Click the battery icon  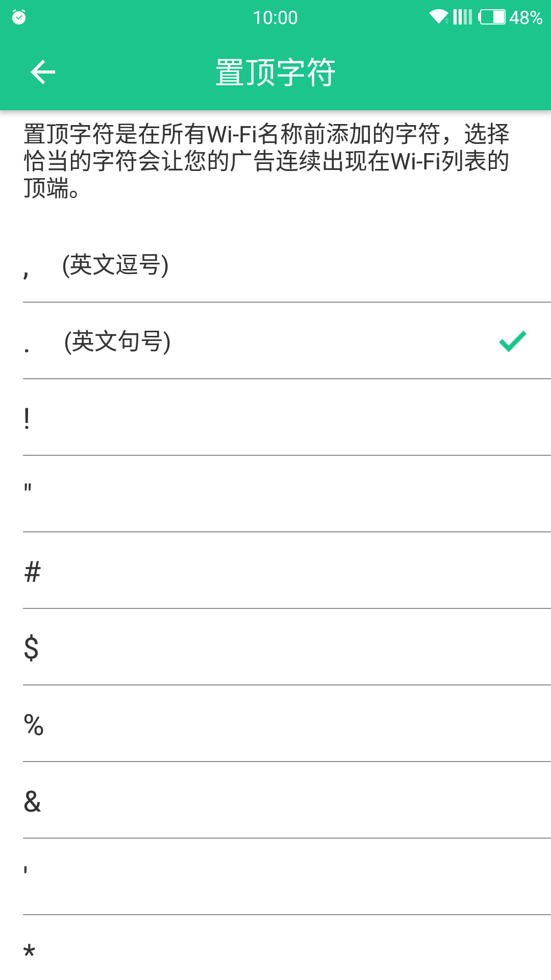pyautogui.click(x=491, y=17)
